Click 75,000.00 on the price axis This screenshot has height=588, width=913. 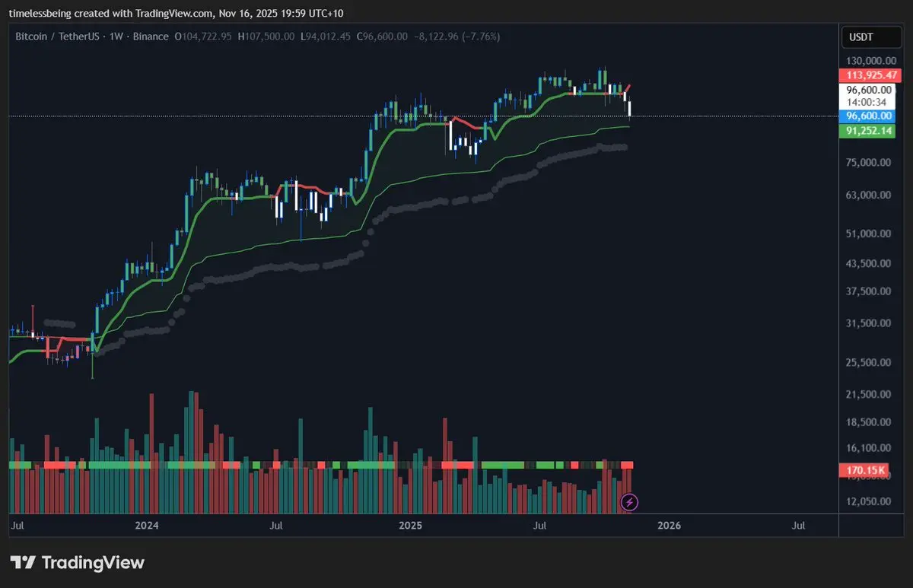[x=869, y=162]
